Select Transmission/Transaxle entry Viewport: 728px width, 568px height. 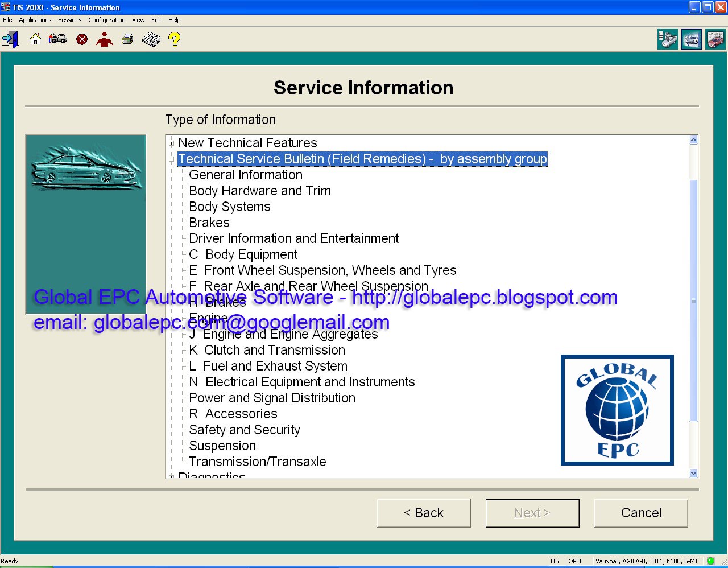click(x=258, y=462)
